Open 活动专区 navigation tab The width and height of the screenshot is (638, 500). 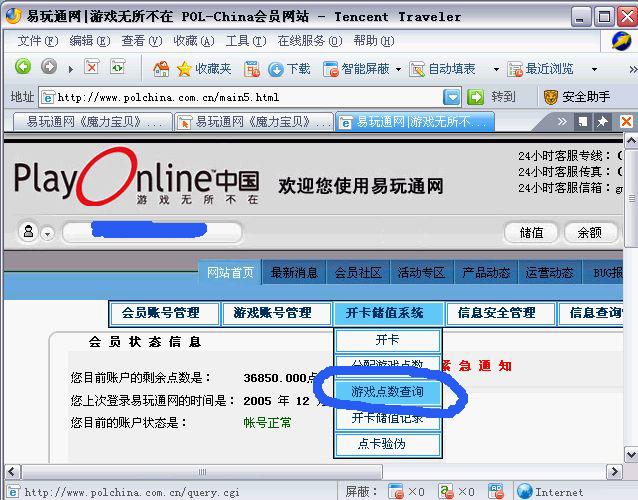(422, 272)
